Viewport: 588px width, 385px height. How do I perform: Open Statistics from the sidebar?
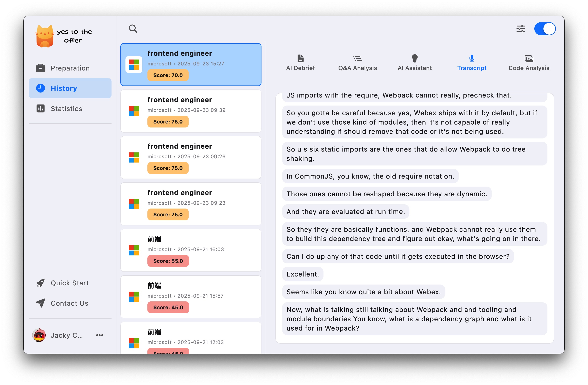[70, 109]
